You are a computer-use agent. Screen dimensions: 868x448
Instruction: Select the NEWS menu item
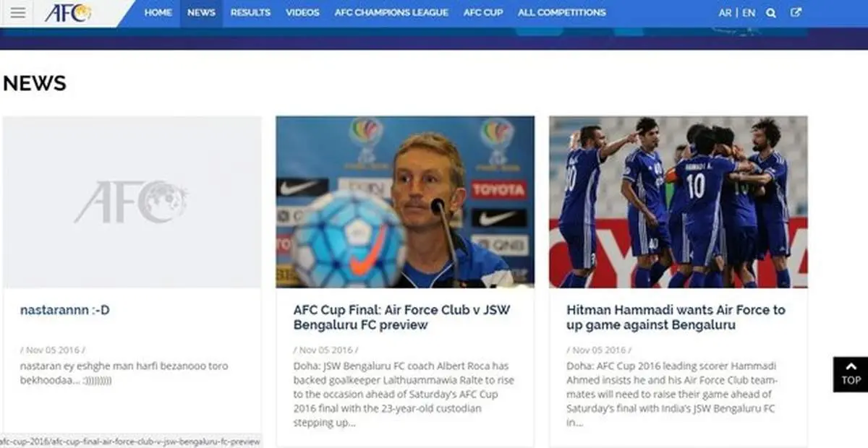(x=201, y=12)
